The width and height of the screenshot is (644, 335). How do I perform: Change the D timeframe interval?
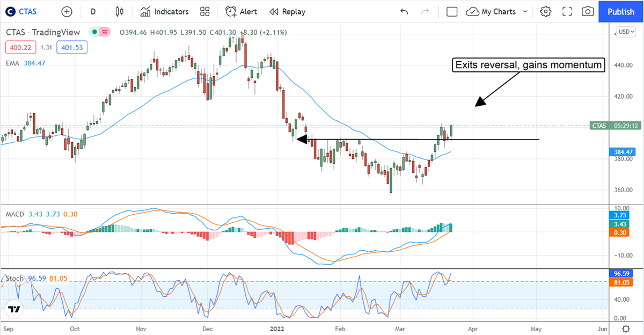coord(93,11)
